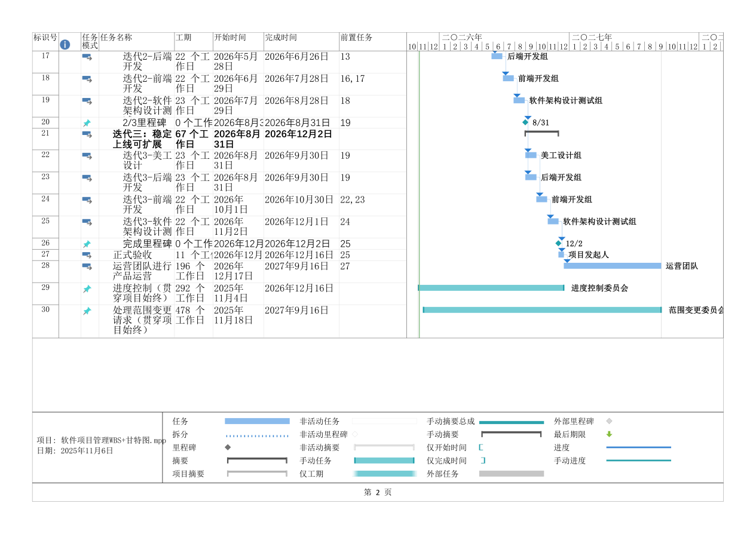Click the 外部里程碑 diamond symbol in the legend
Viewport: 756px width, 534px height.
[x=609, y=421]
